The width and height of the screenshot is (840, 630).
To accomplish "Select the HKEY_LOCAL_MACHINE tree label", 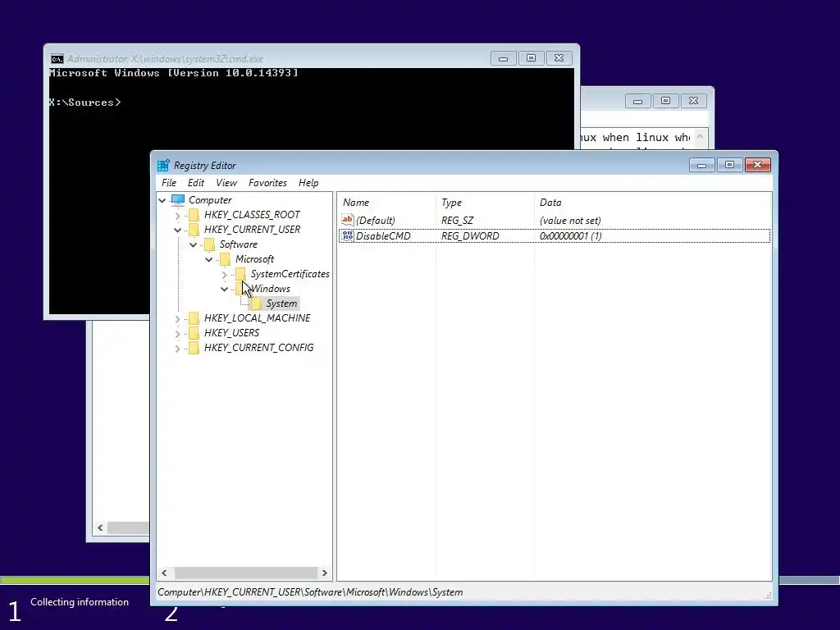I will coord(257,318).
